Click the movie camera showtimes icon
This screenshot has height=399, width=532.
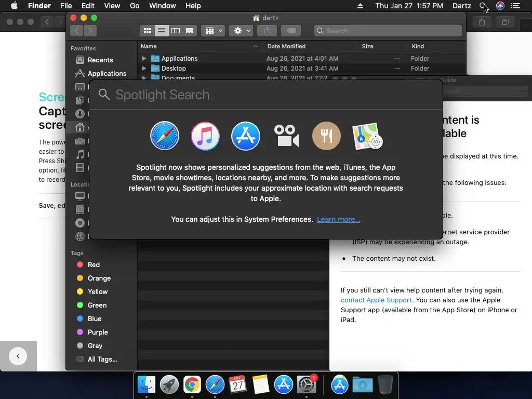[x=286, y=136]
